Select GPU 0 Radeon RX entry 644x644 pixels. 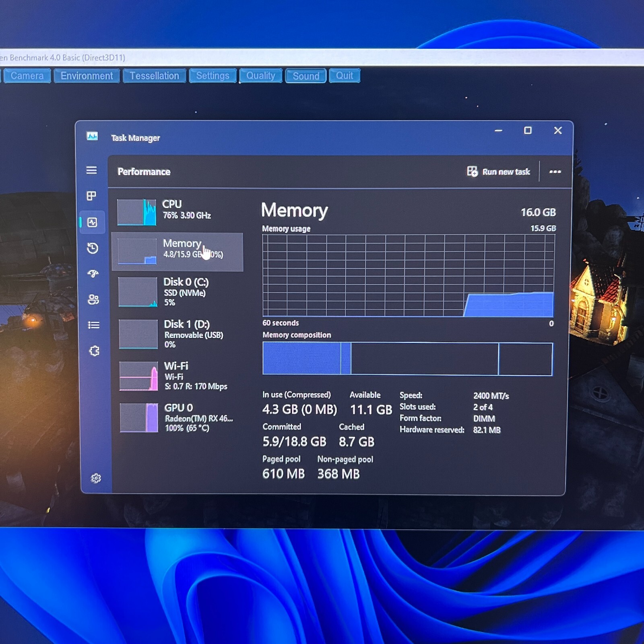click(180, 418)
